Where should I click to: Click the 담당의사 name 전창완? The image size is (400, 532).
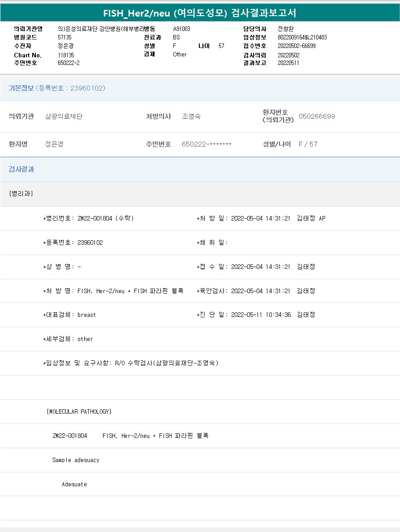(286, 29)
